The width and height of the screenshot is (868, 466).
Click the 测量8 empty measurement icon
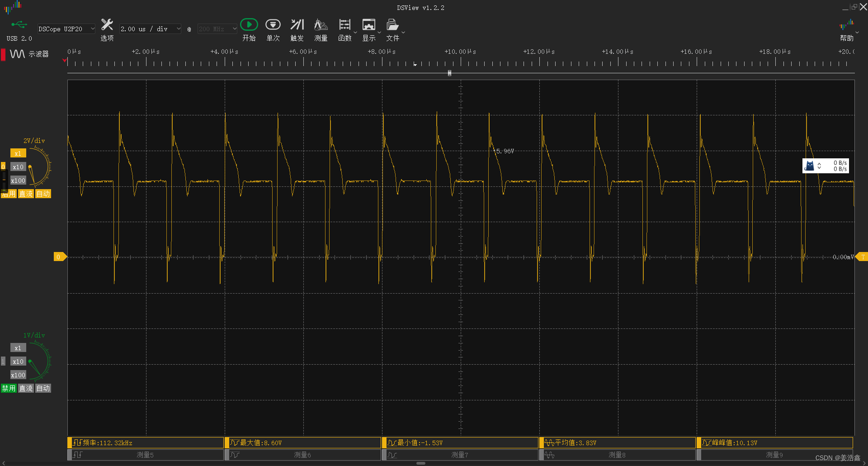[549, 455]
